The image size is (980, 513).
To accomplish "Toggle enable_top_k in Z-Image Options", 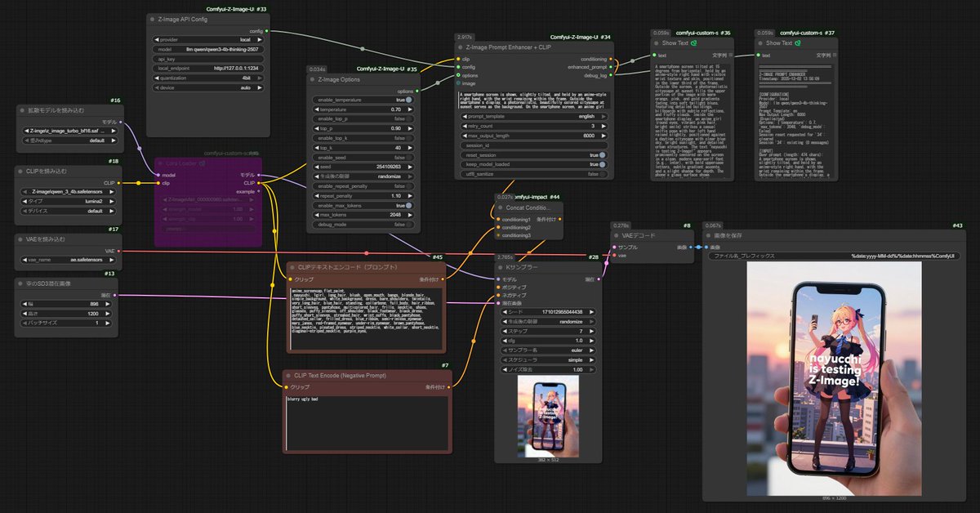I will pyautogui.click(x=363, y=138).
